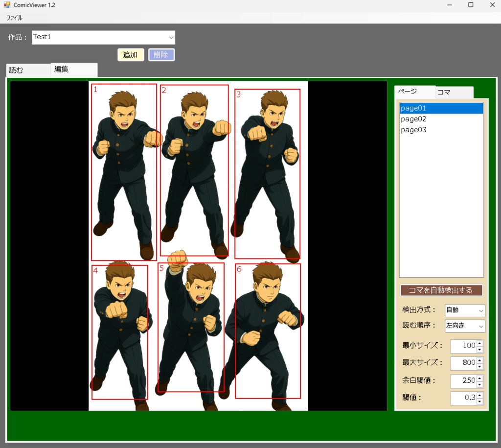Run コマを自動検出する panel detection
Image resolution: width=501 pixels, height=448 pixels.
[x=441, y=290]
